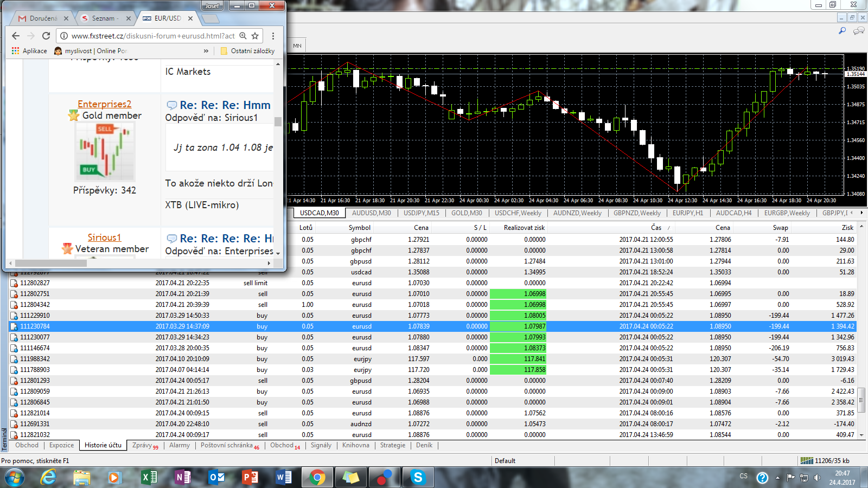
Task: Open Chrome's three-dot menu
Action: [x=273, y=36]
